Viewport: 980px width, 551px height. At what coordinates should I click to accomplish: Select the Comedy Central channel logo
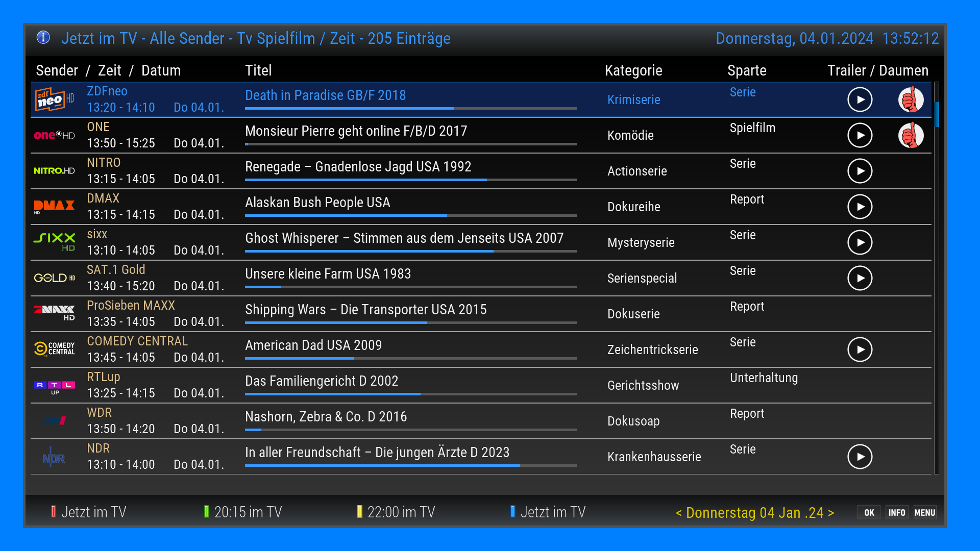click(x=54, y=349)
